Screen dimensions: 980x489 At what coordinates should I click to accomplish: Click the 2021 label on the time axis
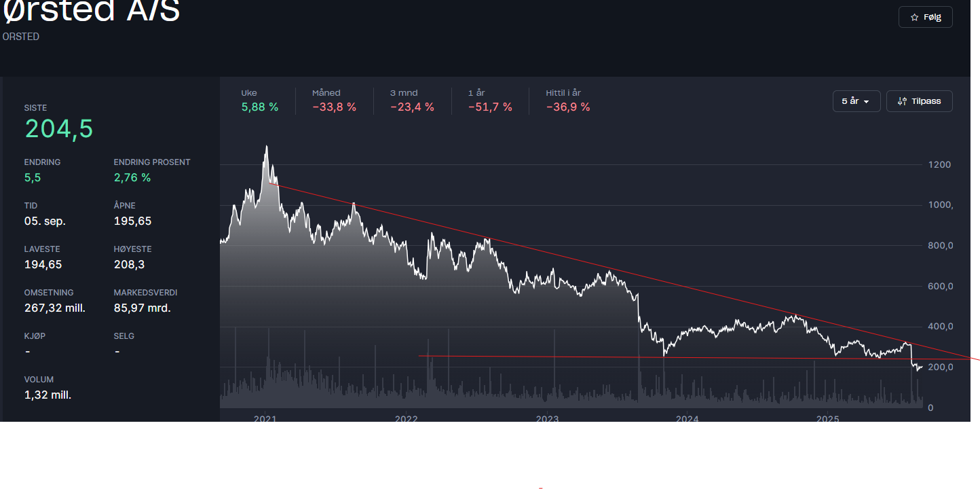pyautogui.click(x=265, y=418)
